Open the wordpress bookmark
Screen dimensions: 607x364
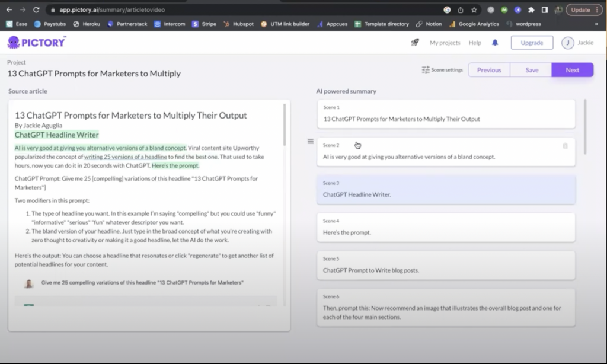(523, 24)
